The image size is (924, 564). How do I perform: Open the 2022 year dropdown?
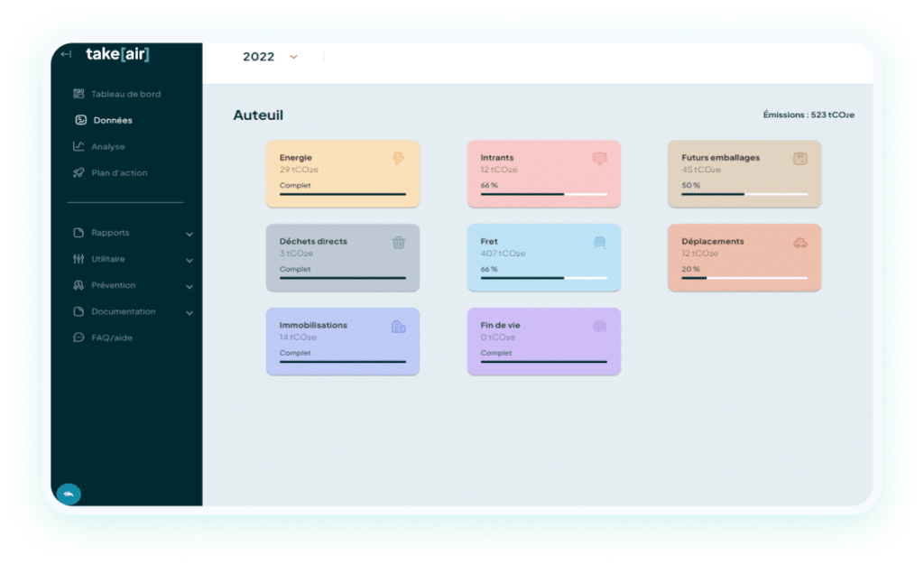point(270,57)
